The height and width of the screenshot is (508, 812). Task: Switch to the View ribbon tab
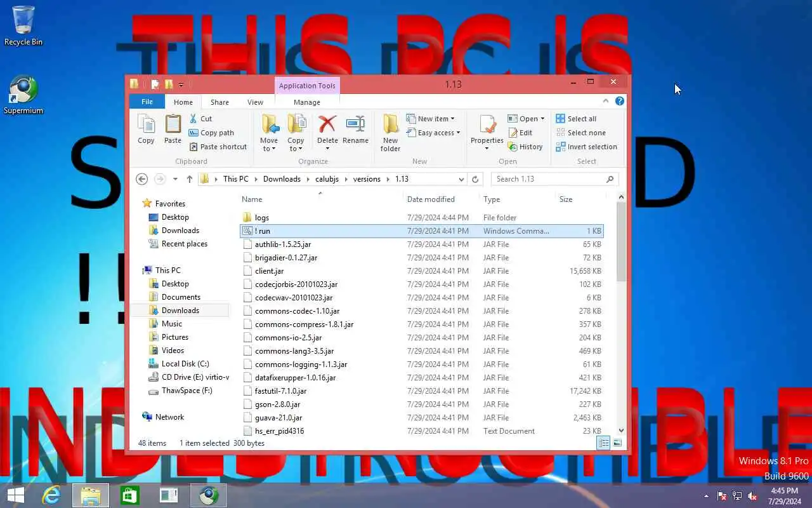(255, 102)
